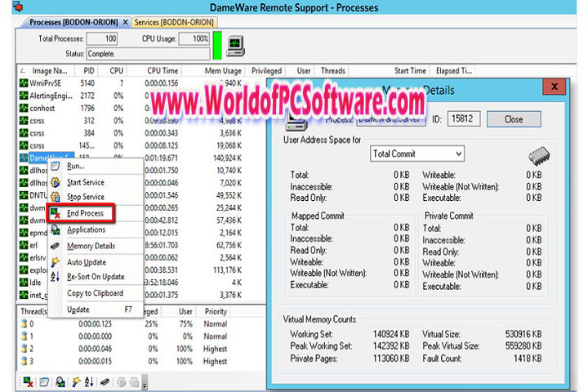Click the Stop Service gear icon in context menu

click(x=56, y=197)
